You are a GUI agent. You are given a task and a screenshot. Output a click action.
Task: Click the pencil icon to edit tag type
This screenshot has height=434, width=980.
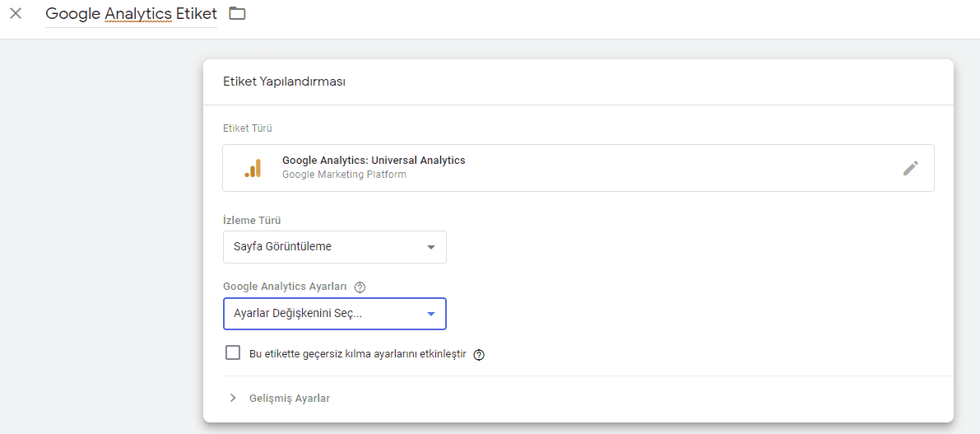point(911,168)
